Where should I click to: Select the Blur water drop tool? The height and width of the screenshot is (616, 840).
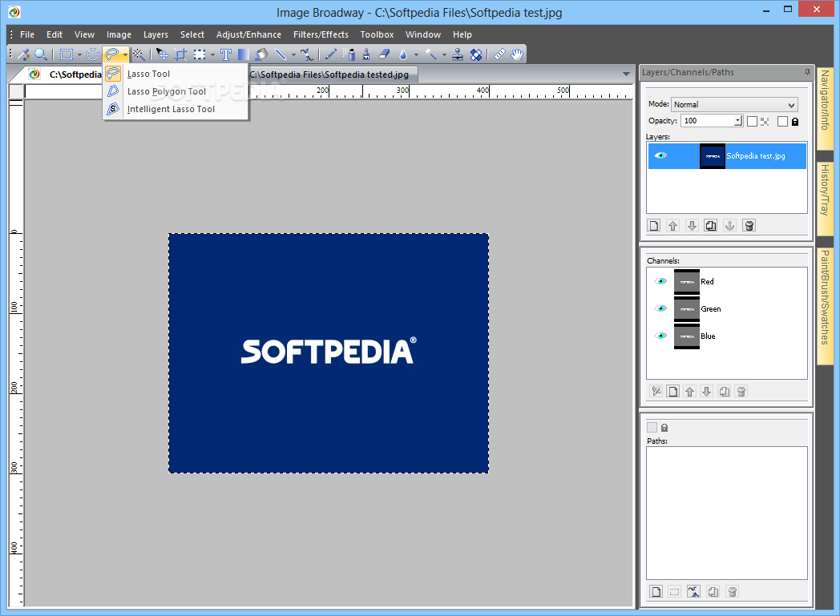click(403, 54)
